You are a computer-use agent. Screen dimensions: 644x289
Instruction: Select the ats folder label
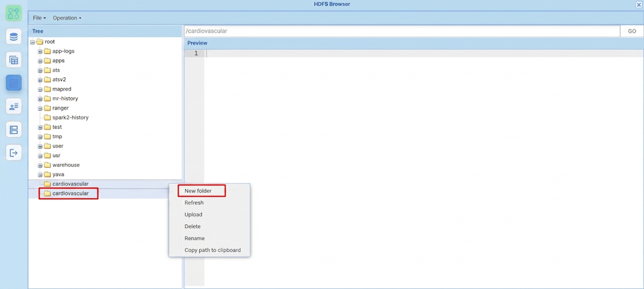click(x=56, y=70)
